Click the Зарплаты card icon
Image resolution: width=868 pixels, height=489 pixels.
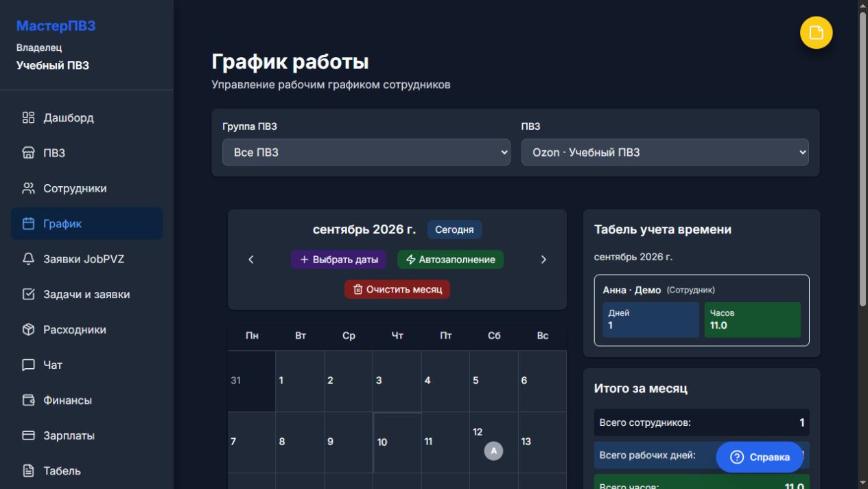(x=28, y=436)
